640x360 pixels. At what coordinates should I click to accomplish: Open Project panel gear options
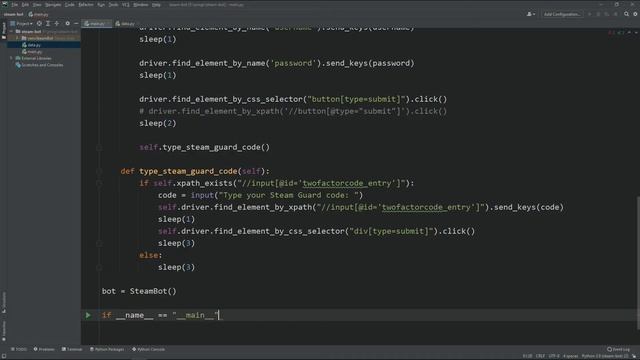coord(67,24)
